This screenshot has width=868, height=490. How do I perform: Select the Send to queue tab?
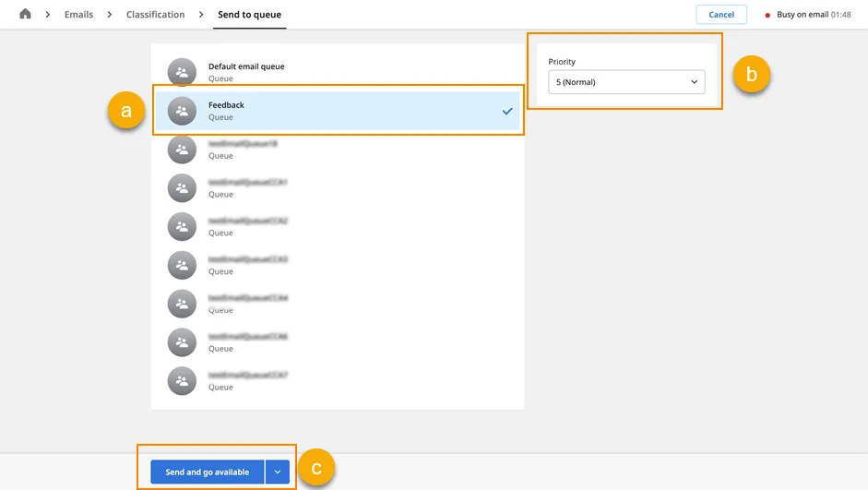[x=249, y=15]
